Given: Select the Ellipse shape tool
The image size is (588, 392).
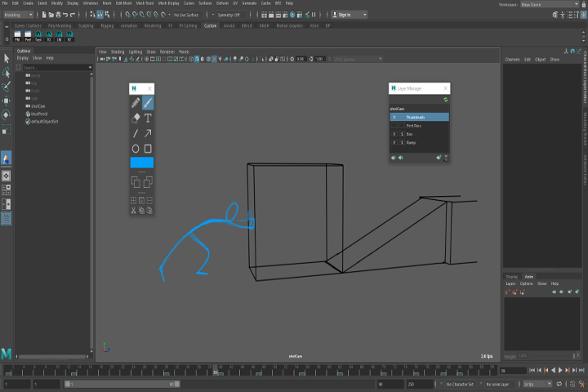Looking at the screenshot, I should click(136, 149).
